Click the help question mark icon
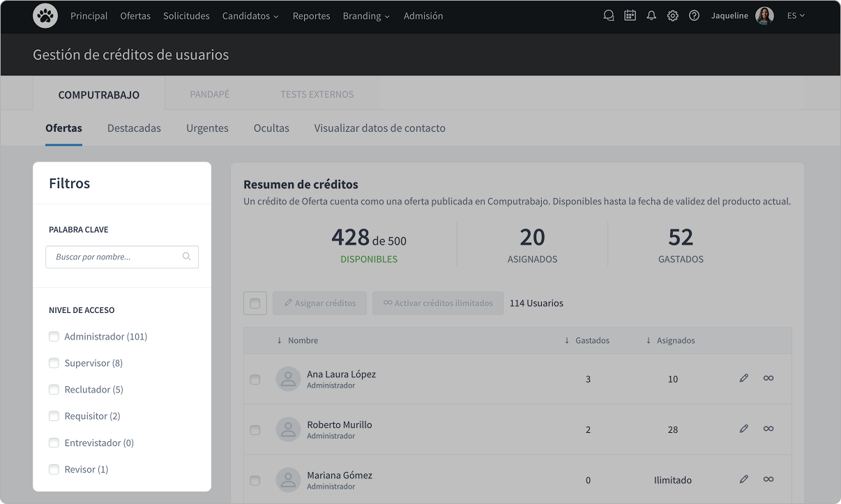 pyautogui.click(x=694, y=15)
